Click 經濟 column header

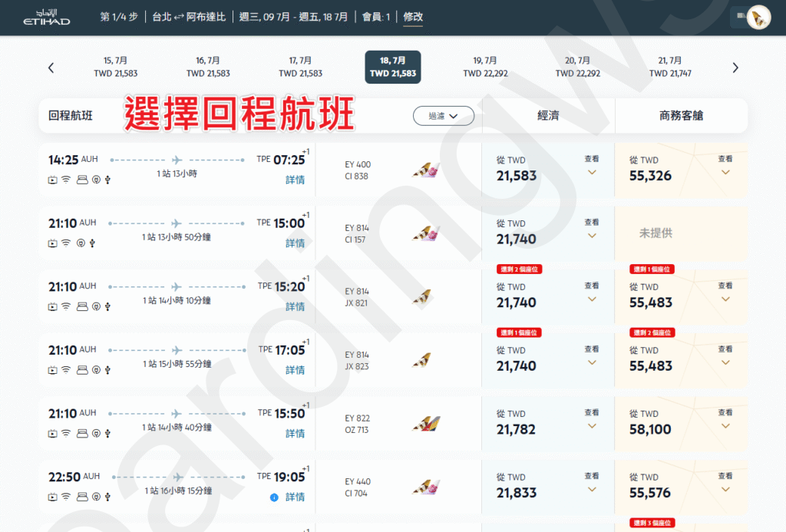[x=548, y=116]
